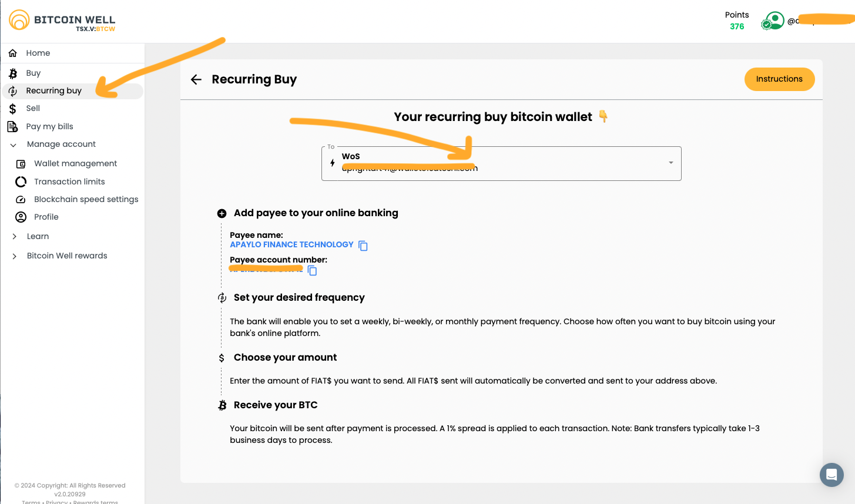Expand the Learn section
This screenshot has width=855, height=504.
coord(38,237)
